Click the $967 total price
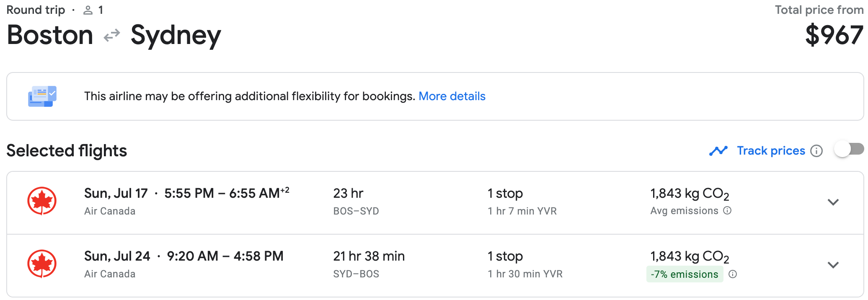Image resolution: width=868 pixels, height=300 pixels. click(x=834, y=35)
